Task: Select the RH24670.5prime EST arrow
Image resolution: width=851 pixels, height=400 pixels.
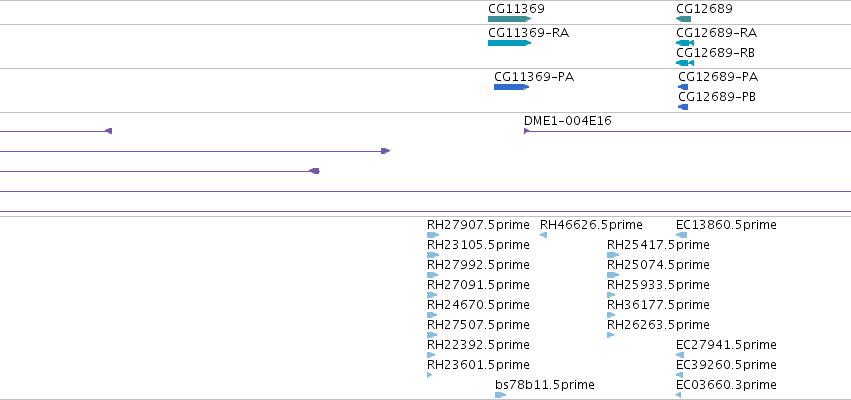Action: pyautogui.click(x=432, y=315)
